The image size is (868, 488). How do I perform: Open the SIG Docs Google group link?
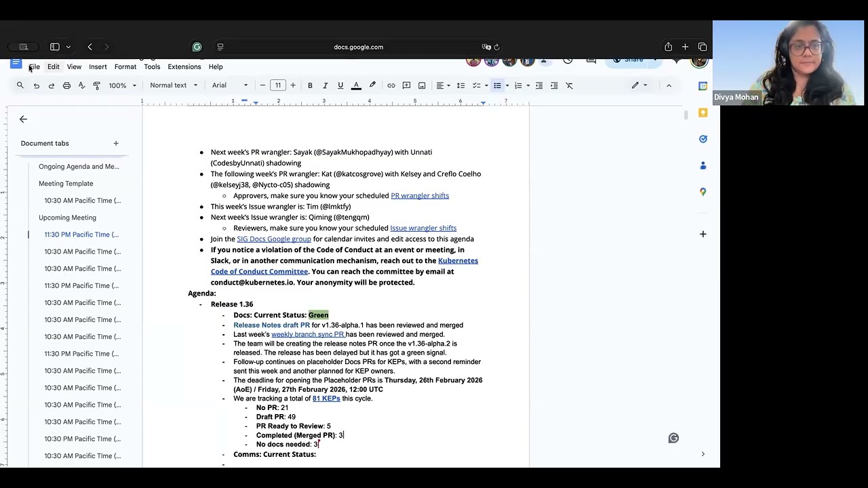(274, 239)
